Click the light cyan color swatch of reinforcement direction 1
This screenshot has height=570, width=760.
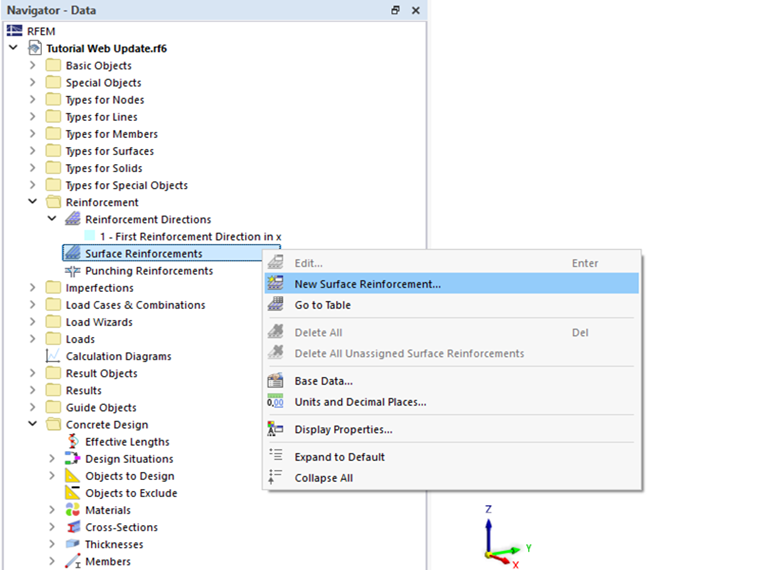click(x=90, y=236)
